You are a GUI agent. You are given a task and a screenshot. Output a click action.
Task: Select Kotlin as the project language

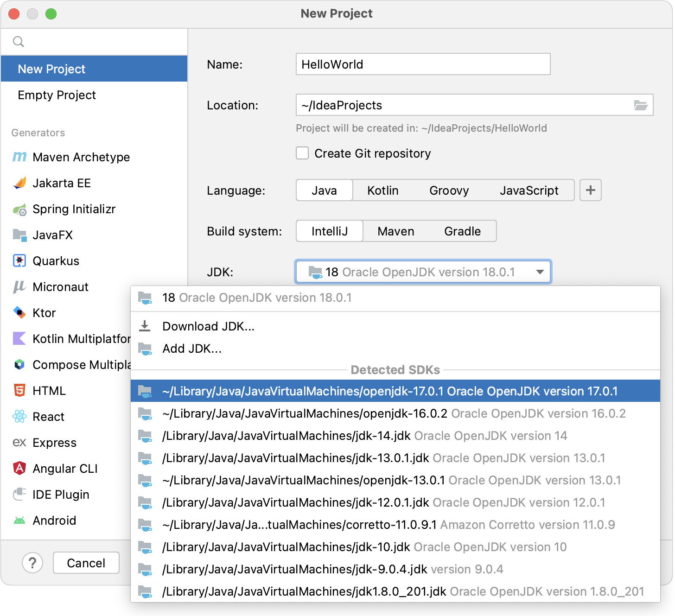click(x=383, y=190)
